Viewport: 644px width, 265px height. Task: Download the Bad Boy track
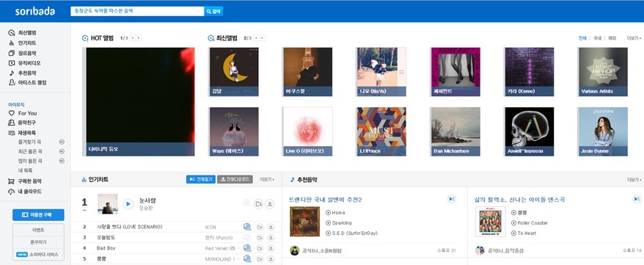pos(271,248)
